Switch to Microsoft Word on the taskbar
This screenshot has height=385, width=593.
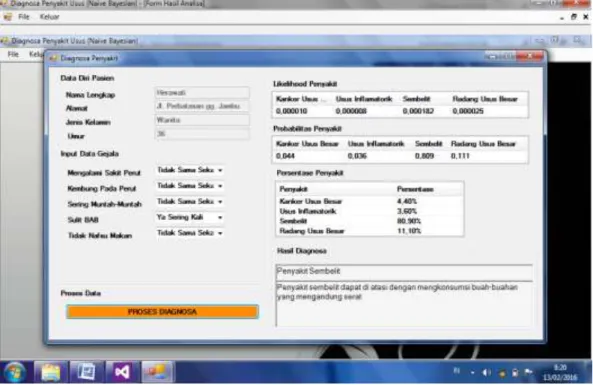(86, 372)
